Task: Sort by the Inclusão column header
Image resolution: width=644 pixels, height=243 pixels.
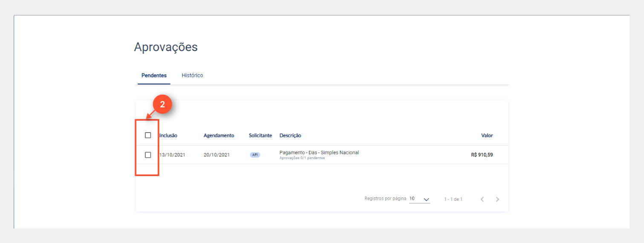Action: click(x=168, y=136)
